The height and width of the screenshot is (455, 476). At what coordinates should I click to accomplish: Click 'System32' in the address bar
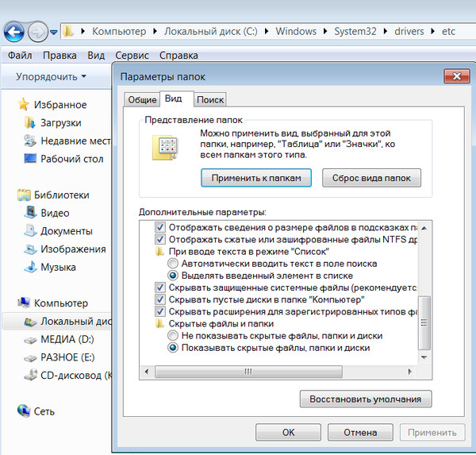pos(355,31)
